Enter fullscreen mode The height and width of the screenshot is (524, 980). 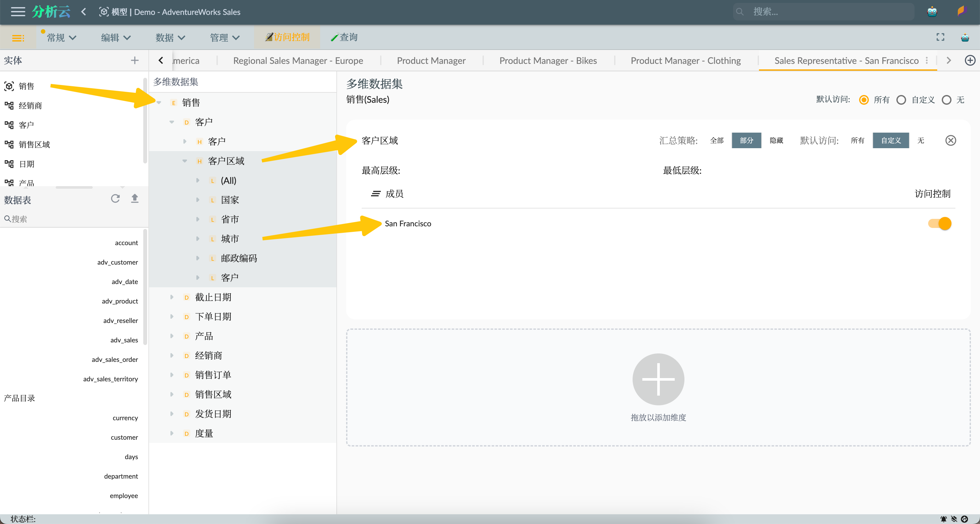coord(940,37)
